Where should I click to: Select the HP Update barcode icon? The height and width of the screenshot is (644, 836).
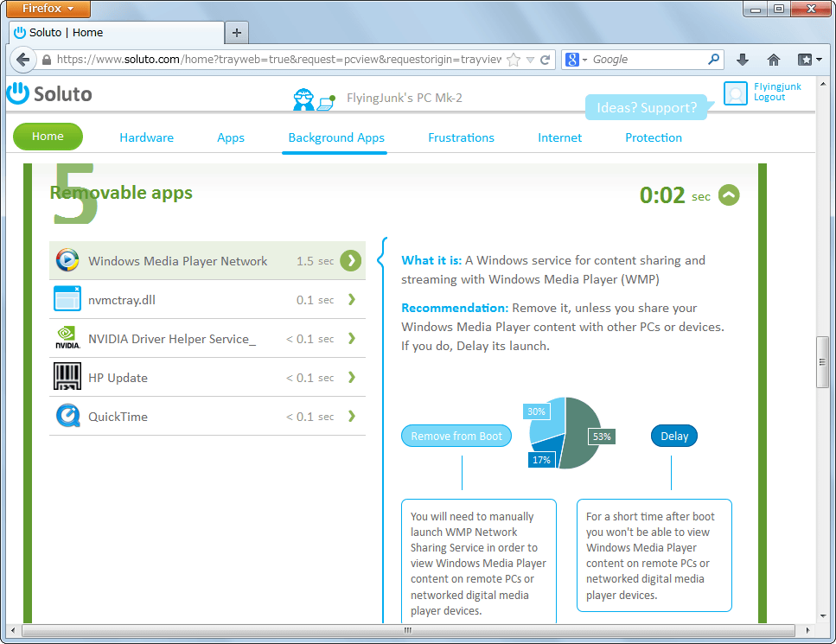(67, 376)
